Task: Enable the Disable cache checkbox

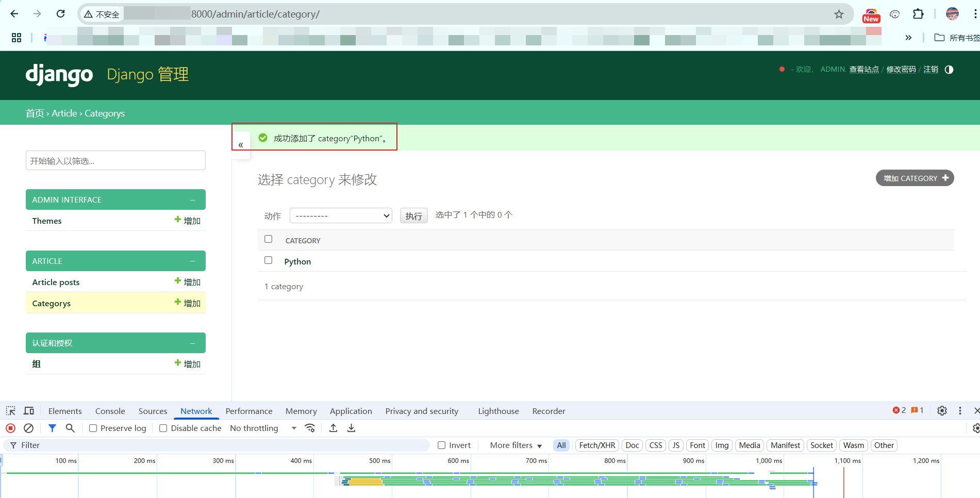Action: (163, 428)
